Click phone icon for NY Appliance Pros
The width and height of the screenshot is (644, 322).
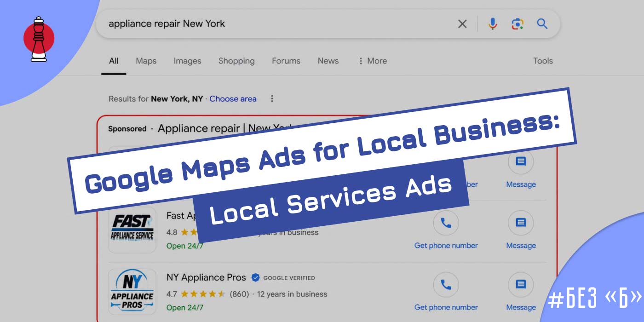point(446,285)
